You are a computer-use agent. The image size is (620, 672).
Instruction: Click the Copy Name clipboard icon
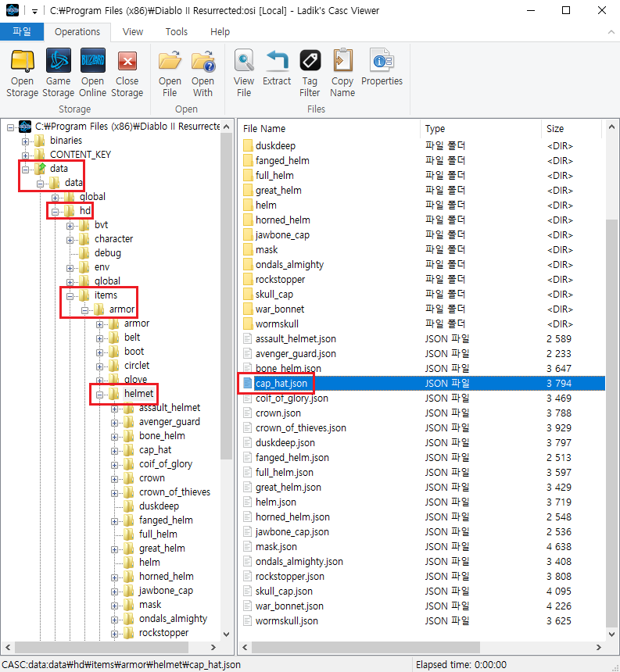[342, 60]
